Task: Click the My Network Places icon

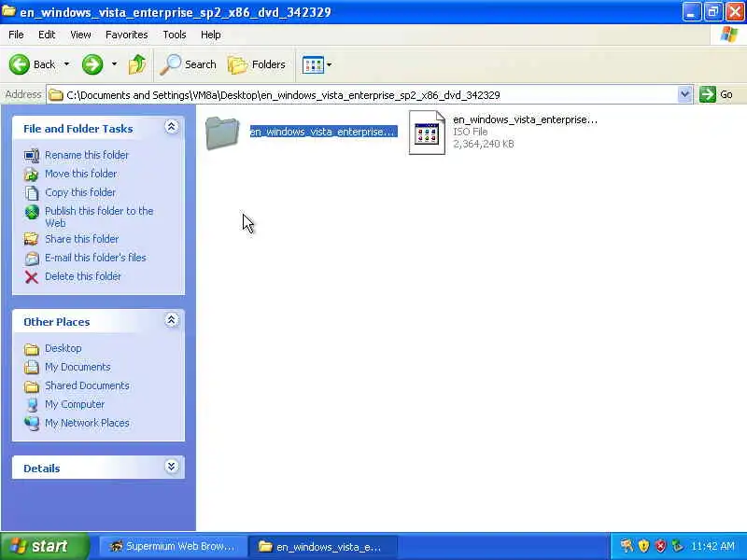Action: [32, 424]
